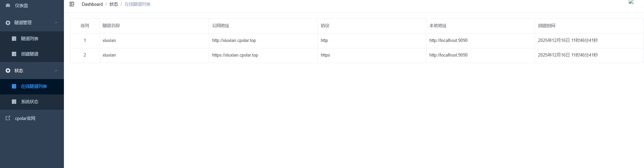Screen dimensions: 644x168
Task: Click the 创建时间 column header
Action: coord(546,26)
